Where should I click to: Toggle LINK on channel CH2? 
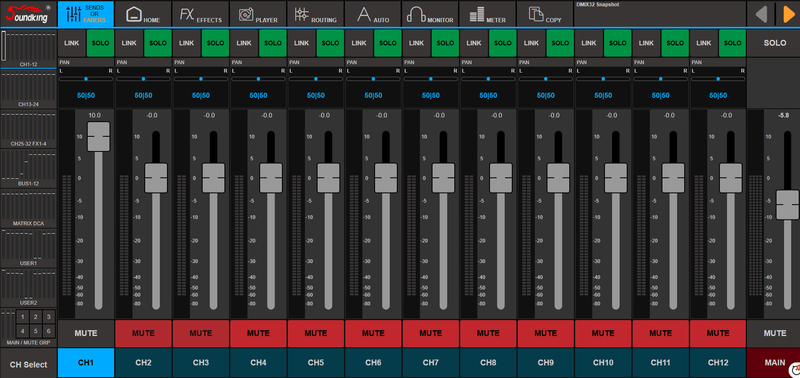click(129, 43)
